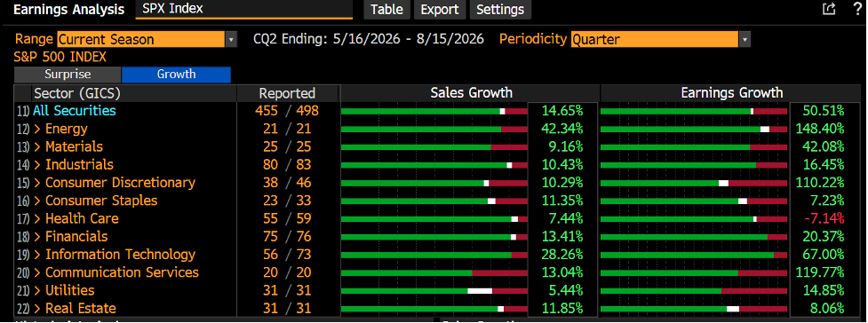Select the All Securities row

tap(74, 111)
